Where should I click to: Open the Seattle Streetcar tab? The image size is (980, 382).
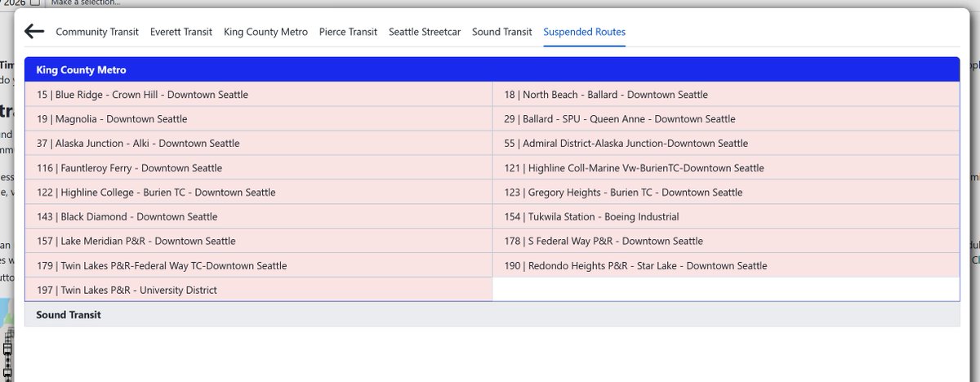click(x=425, y=32)
